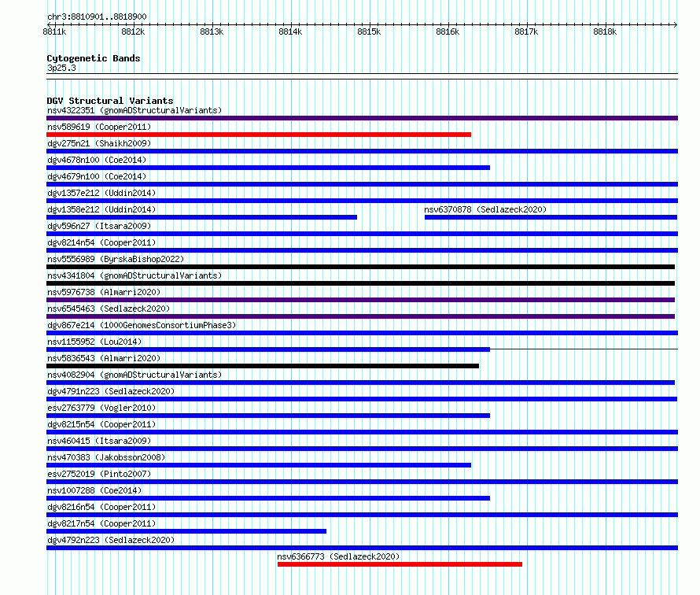This screenshot has height=595, width=700.
Task: Open dgv1357e212 (Uddin2014) entry
Action: [x=101, y=193]
